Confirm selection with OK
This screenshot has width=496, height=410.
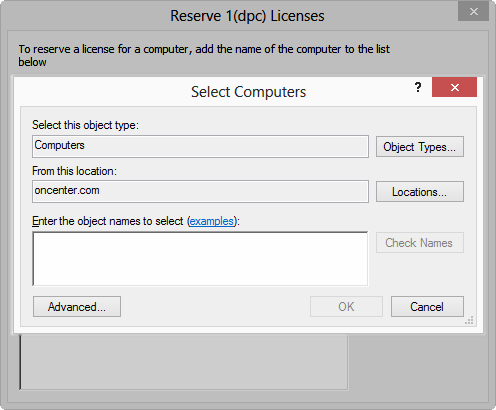click(346, 307)
